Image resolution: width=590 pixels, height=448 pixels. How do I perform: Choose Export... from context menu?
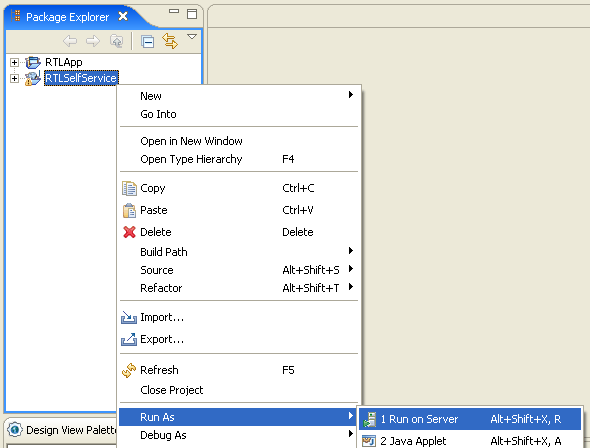(x=238, y=339)
